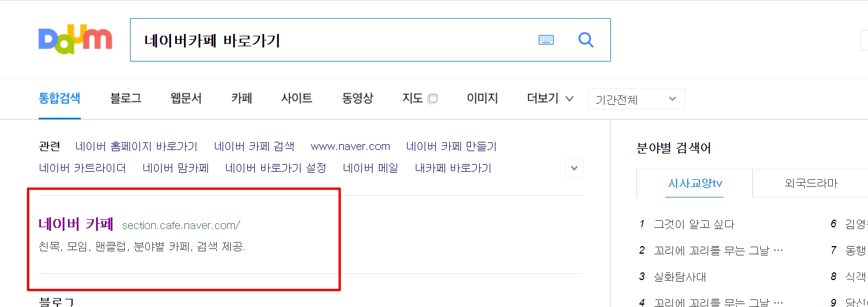The height and width of the screenshot is (307, 868).
Task: Select the 통합검색 tab
Action: click(60, 98)
